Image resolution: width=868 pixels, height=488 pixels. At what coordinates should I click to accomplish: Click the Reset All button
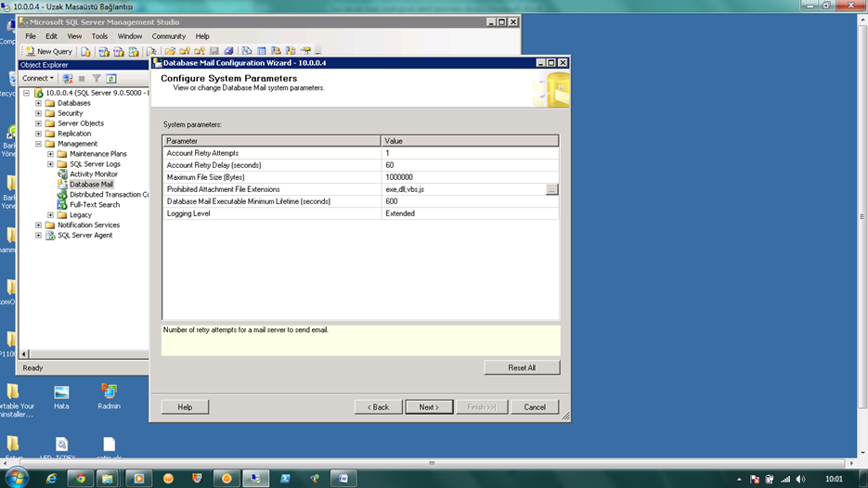[x=522, y=368]
